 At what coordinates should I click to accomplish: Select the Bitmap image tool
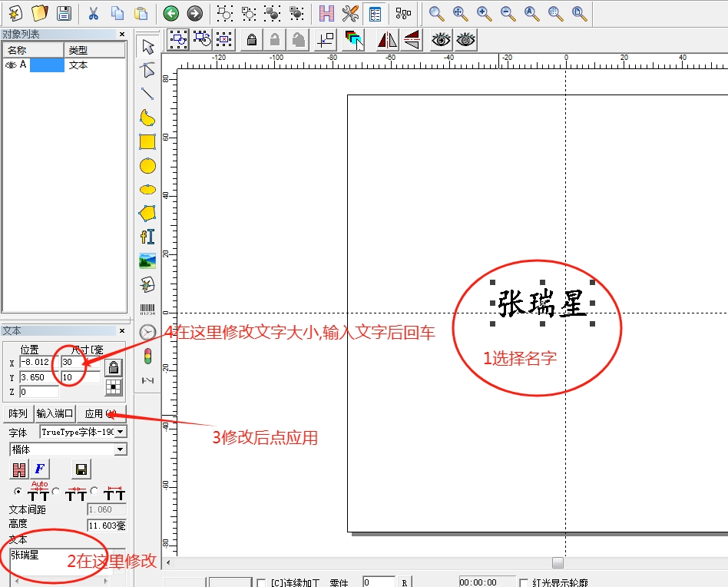pyautogui.click(x=147, y=260)
